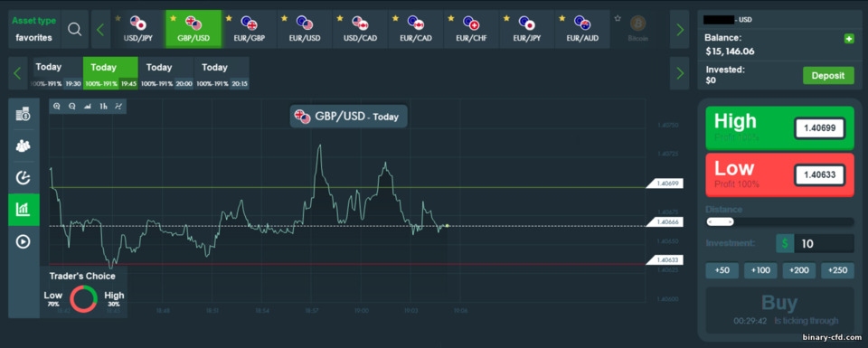Click the GBP/USD - Today chart title
The width and height of the screenshot is (868, 348).
(x=349, y=117)
